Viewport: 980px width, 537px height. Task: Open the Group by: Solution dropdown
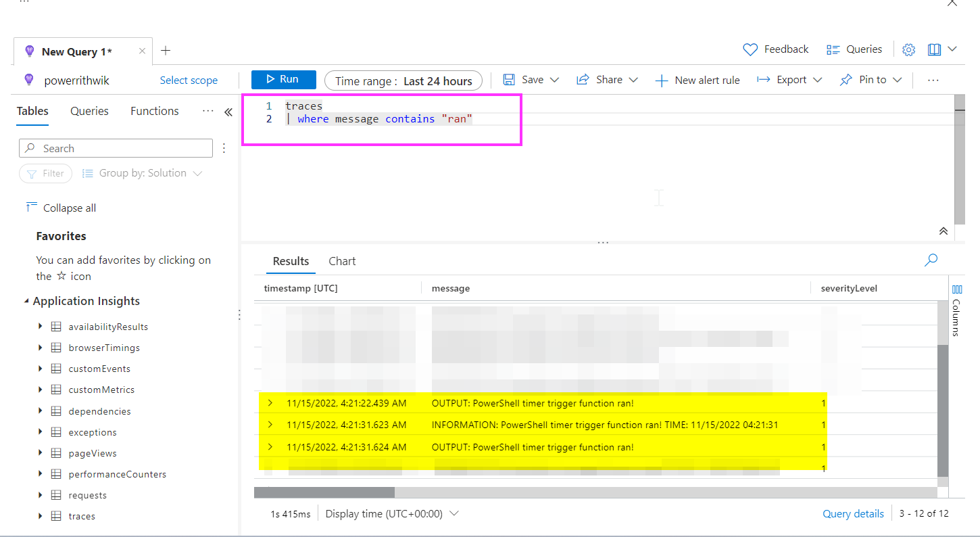142,173
